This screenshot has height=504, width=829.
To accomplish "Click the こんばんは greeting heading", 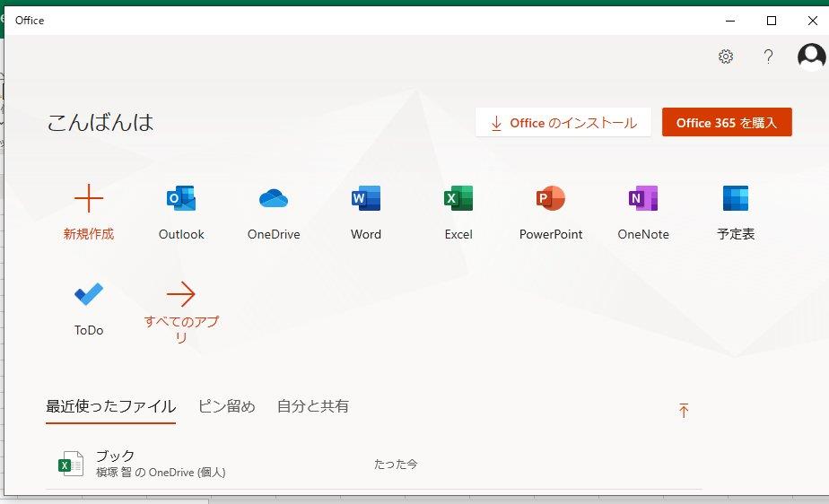I will point(100,122).
